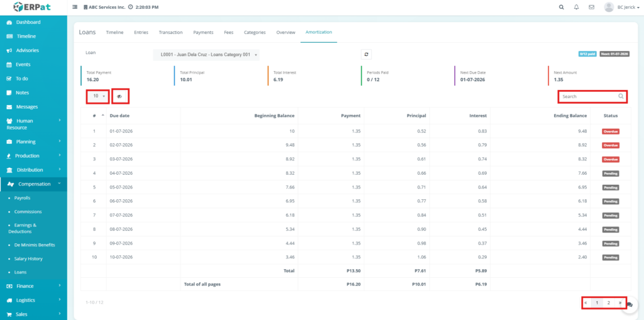Image resolution: width=644 pixels, height=320 pixels.
Task: Open the search icon in top bar
Action: (562, 7)
